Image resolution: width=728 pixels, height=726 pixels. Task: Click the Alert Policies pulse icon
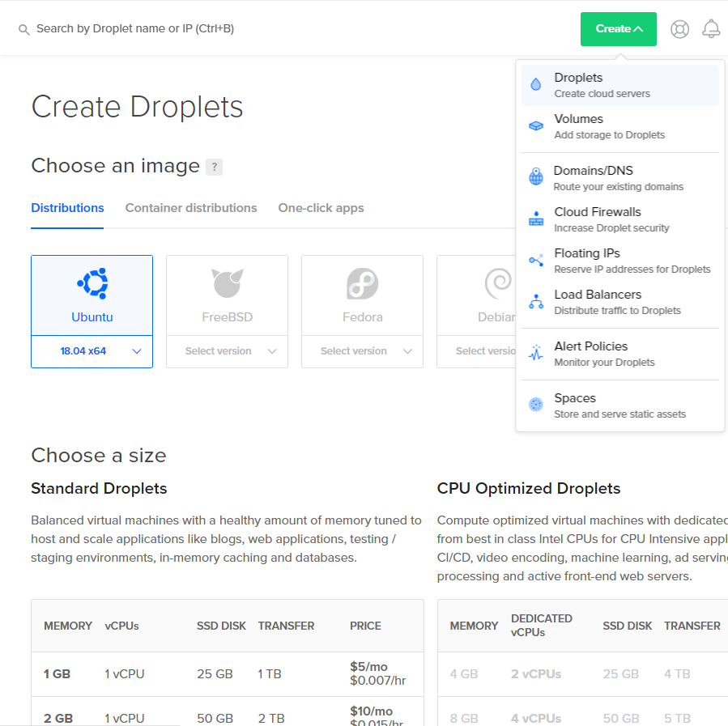click(x=536, y=353)
